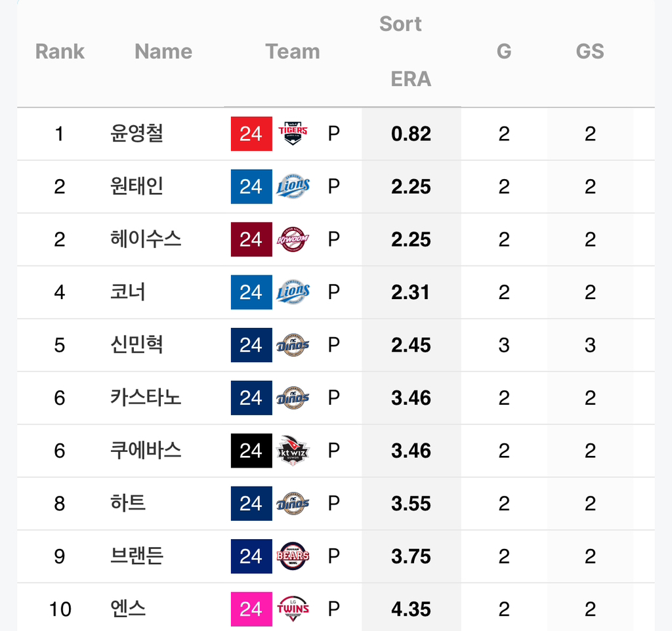Click the Rank column header
The image size is (672, 631).
[60, 51]
